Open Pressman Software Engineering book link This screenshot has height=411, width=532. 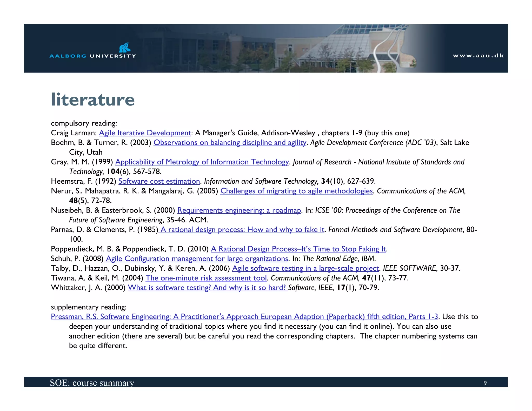tap(244, 317)
